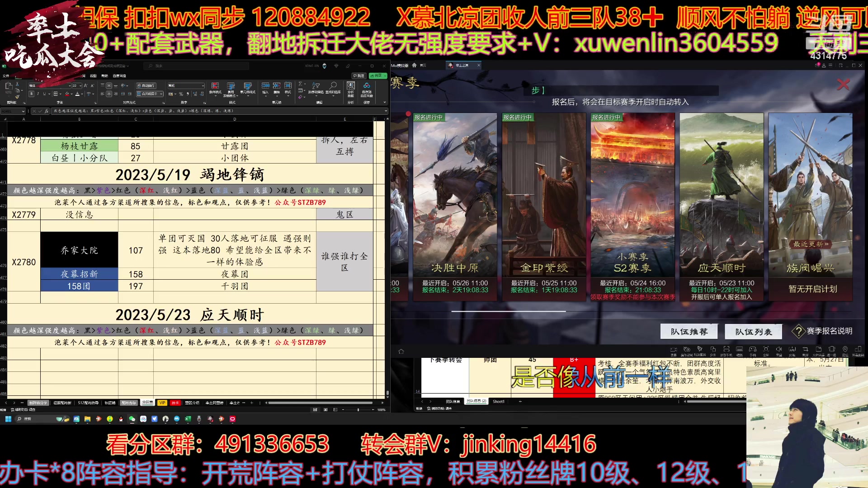This screenshot has height=488, width=868.
Task: Open QQ penguin from the taskbar
Action: [121, 419]
